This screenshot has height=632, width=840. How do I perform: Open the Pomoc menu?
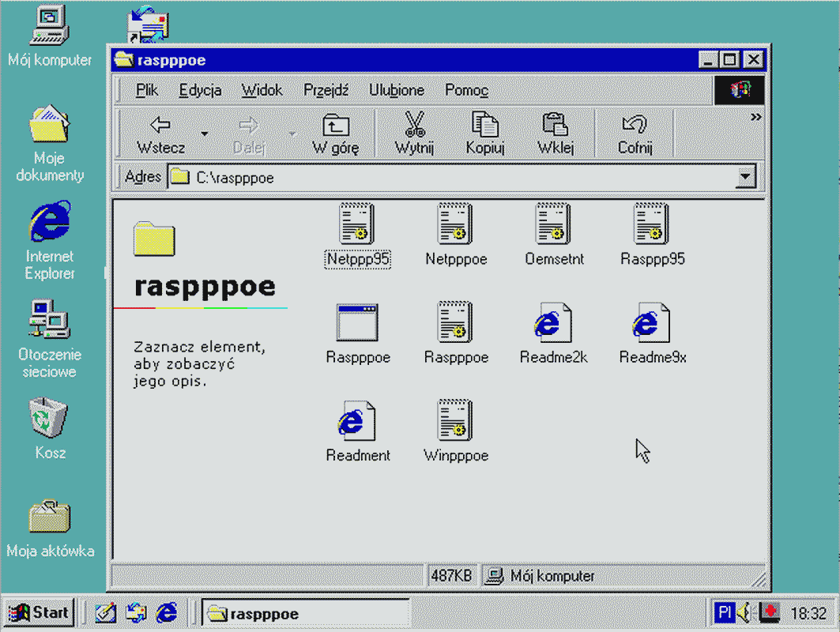click(x=466, y=90)
